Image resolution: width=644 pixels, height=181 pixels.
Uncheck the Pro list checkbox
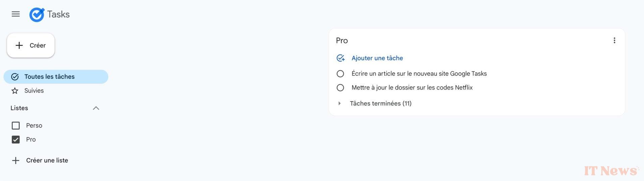[x=16, y=139]
